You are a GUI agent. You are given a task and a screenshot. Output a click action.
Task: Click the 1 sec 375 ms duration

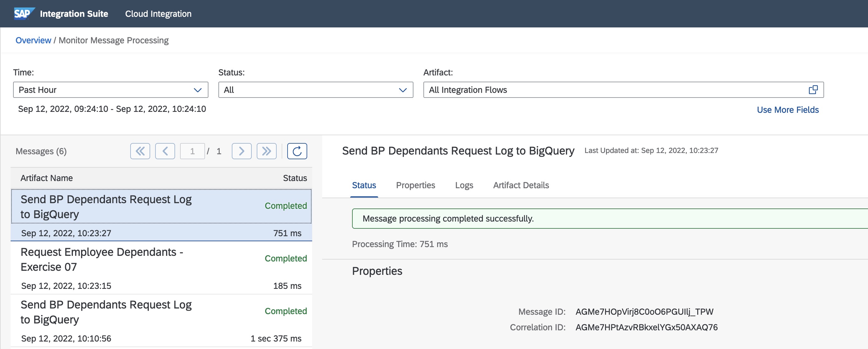(x=276, y=338)
